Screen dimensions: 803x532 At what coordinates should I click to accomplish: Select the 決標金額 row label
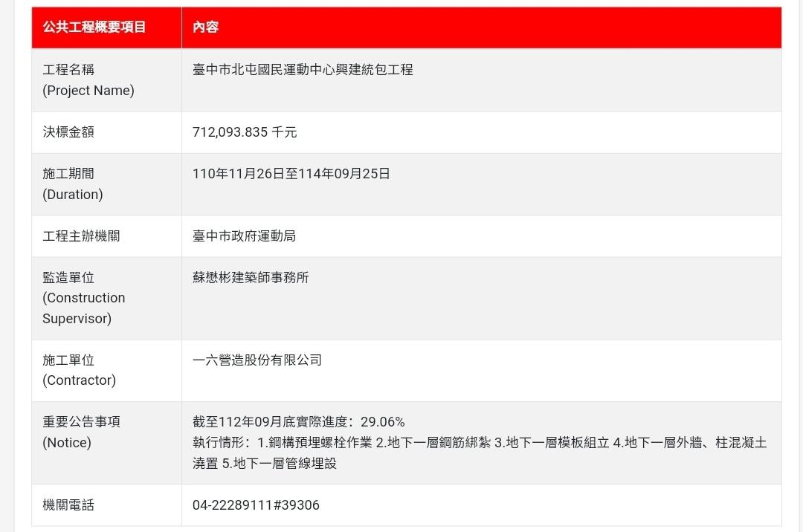coord(69,132)
